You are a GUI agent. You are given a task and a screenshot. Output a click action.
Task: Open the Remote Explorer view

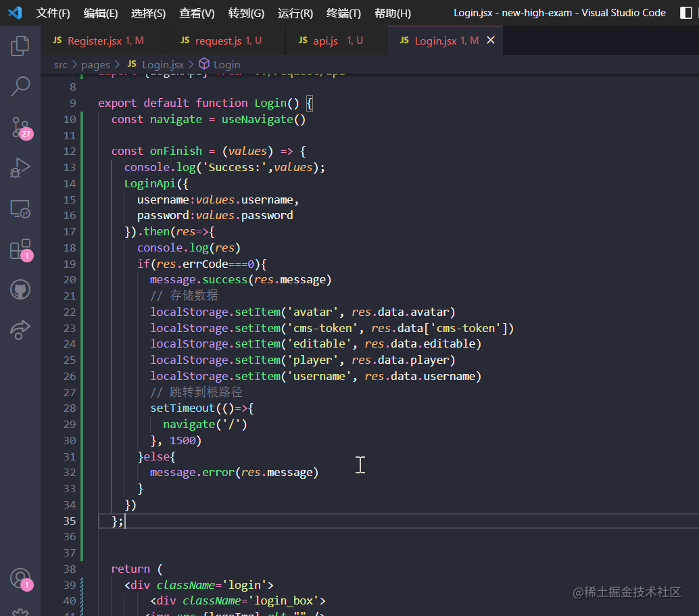[20, 208]
